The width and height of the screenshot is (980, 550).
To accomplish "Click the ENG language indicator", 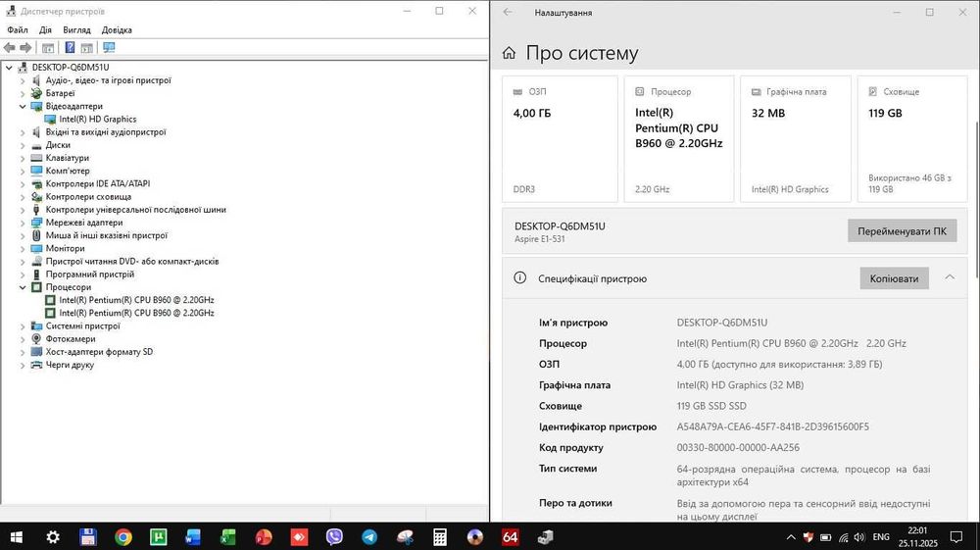I will point(881,537).
